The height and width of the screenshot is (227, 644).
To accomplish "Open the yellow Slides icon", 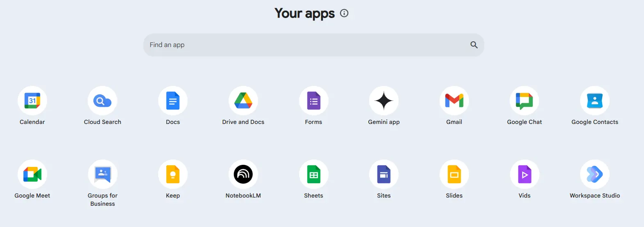I will point(454,174).
